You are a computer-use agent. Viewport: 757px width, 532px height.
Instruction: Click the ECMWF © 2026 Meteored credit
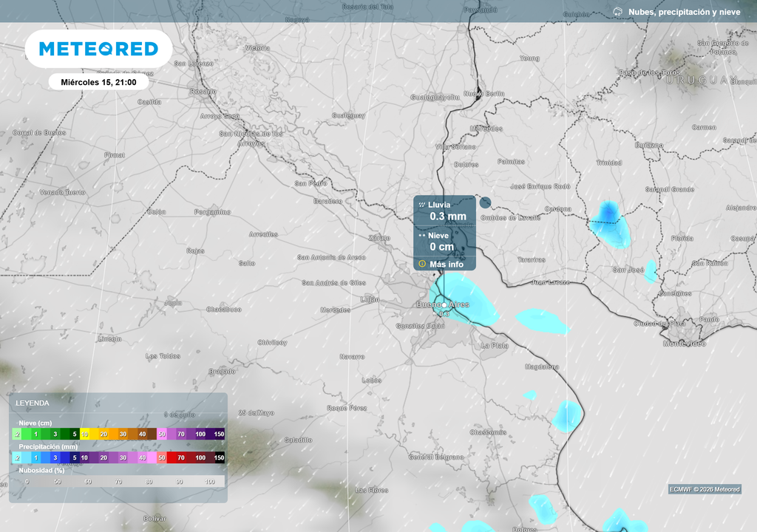(x=705, y=490)
